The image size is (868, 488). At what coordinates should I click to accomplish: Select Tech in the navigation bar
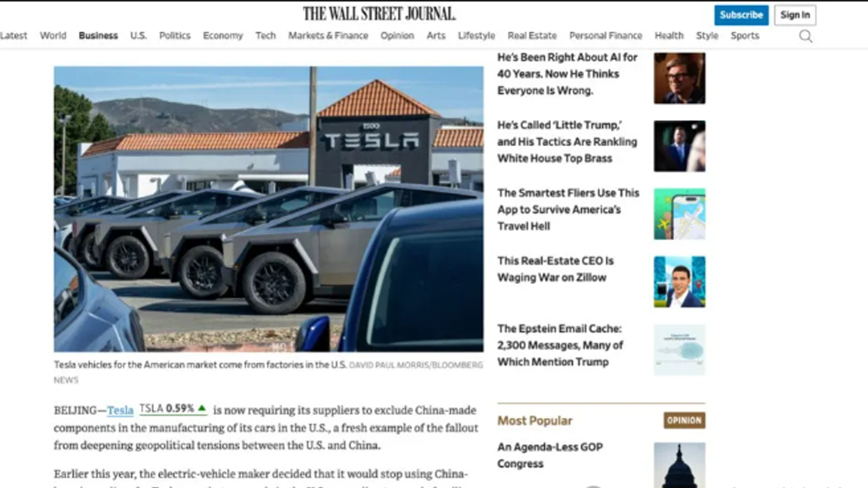click(266, 36)
